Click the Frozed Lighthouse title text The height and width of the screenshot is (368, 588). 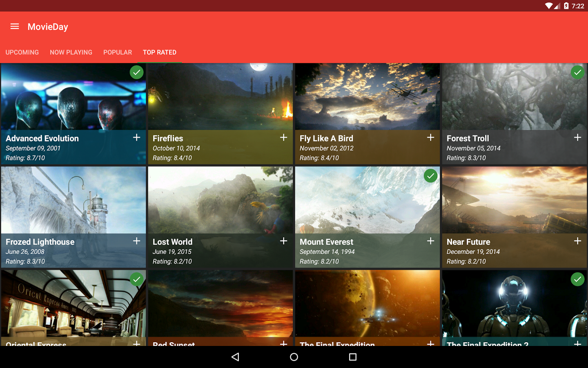[x=40, y=242]
